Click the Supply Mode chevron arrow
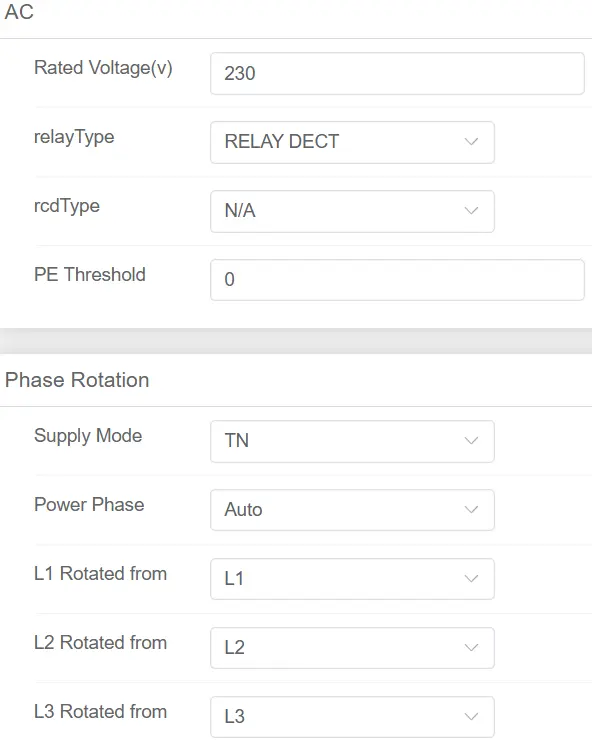 (x=471, y=441)
